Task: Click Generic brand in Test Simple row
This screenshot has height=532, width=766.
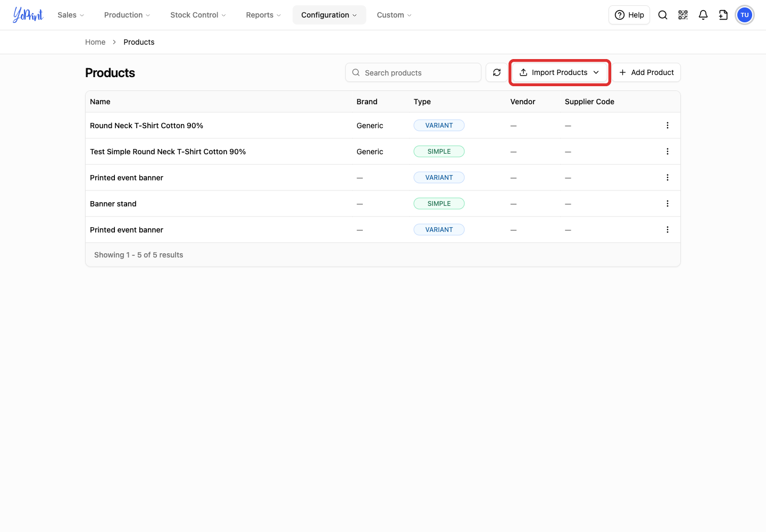Action: 370,152
